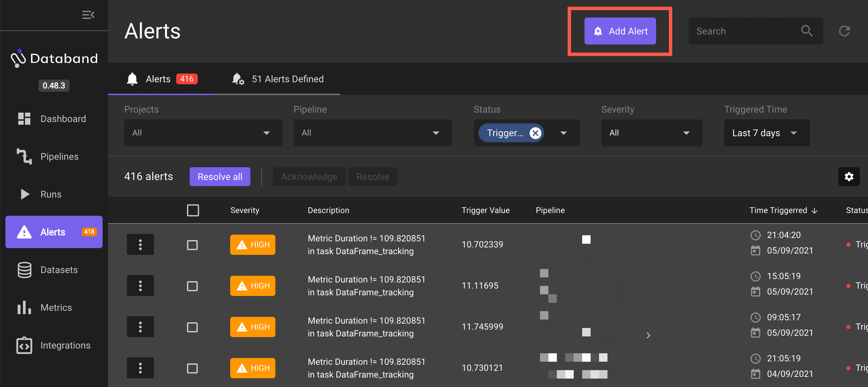The height and width of the screenshot is (387, 868).
Task: Check the first alert row checkbox
Action: click(x=192, y=245)
